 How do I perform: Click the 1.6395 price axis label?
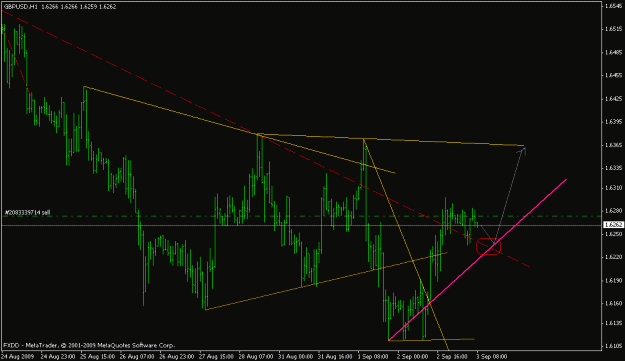click(x=614, y=122)
